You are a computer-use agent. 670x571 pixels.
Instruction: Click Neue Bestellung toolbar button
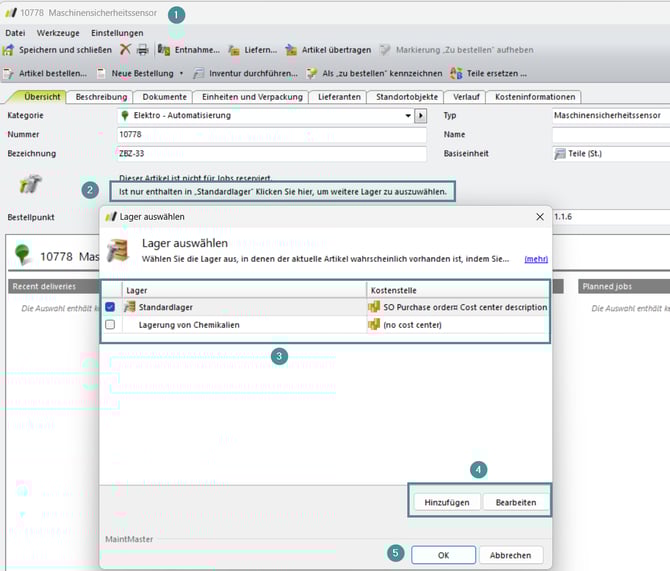coord(136,74)
